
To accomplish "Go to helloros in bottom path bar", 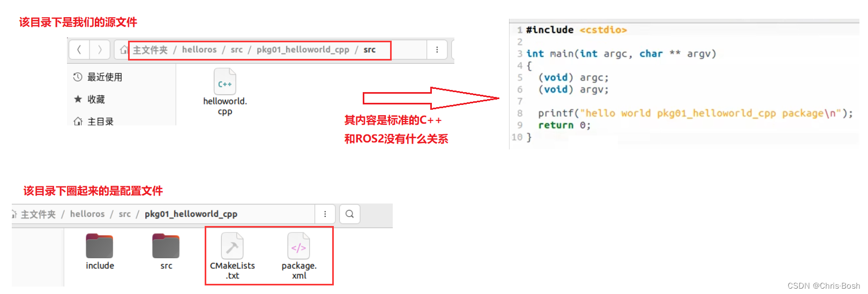I will click(87, 214).
